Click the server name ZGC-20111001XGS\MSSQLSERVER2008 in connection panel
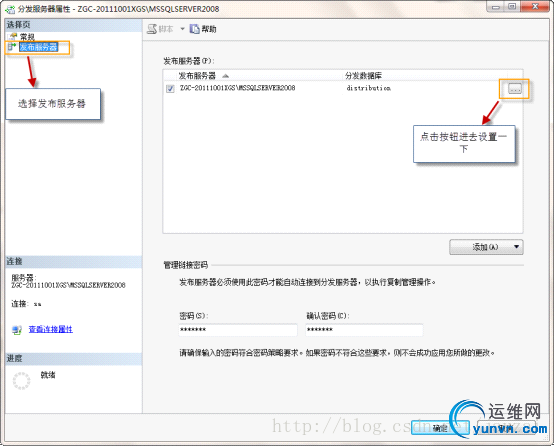This screenshot has width=554, height=446. tap(68, 285)
